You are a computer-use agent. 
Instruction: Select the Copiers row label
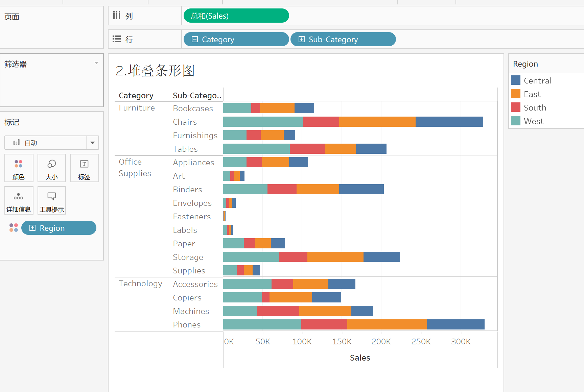(187, 298)
